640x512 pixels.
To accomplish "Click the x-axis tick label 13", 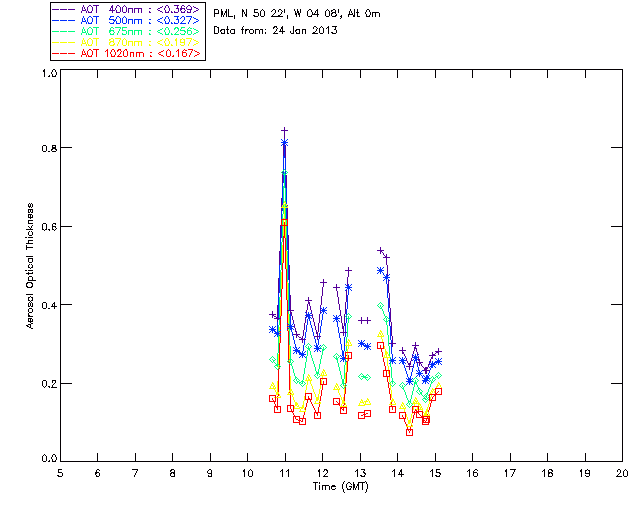I will 360,473.
